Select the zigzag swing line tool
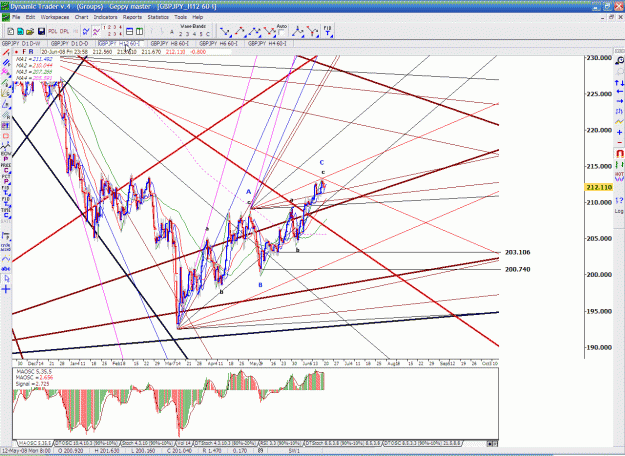This screenshot has width=625, height=456. click(6, 146)
